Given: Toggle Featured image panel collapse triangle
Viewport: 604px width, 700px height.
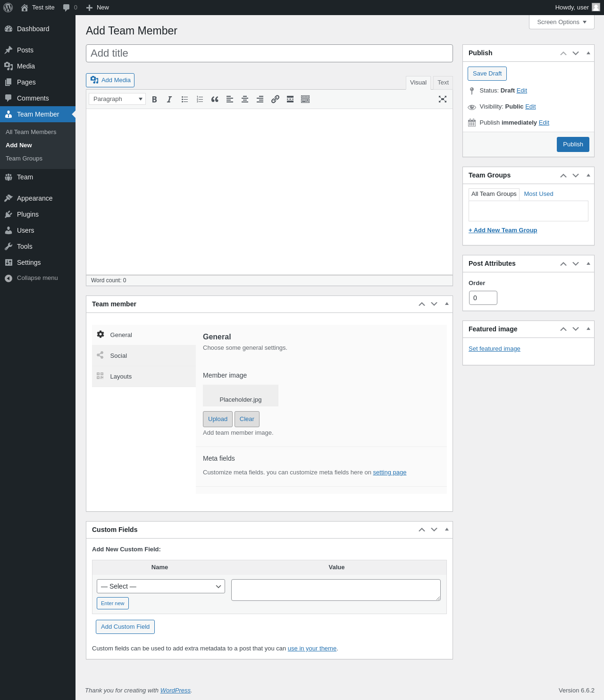Looking at the screenshot, I should [588, 329].
